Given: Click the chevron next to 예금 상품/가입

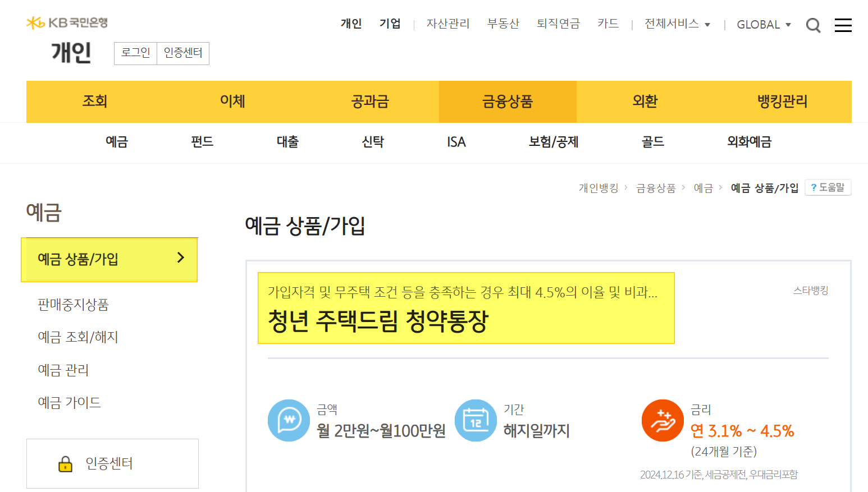Looking at the screenshot, I should 180,258.
